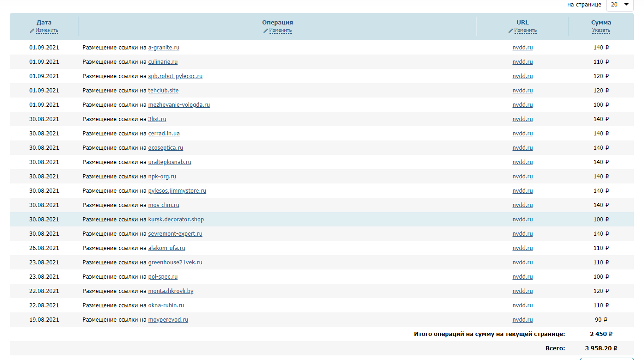Open the spb.robot-pylecoc.ru link

pyautogui.click(x=175, y=76)
